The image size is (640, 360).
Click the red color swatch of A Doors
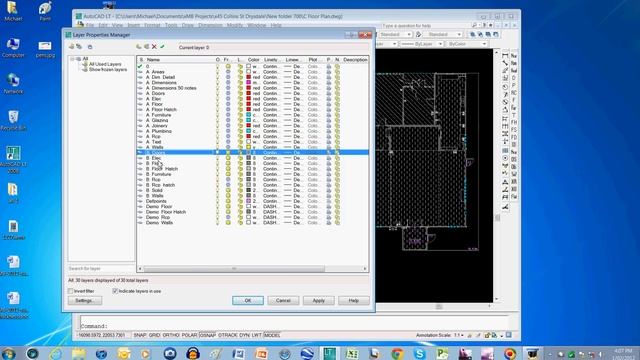[248, 93]
